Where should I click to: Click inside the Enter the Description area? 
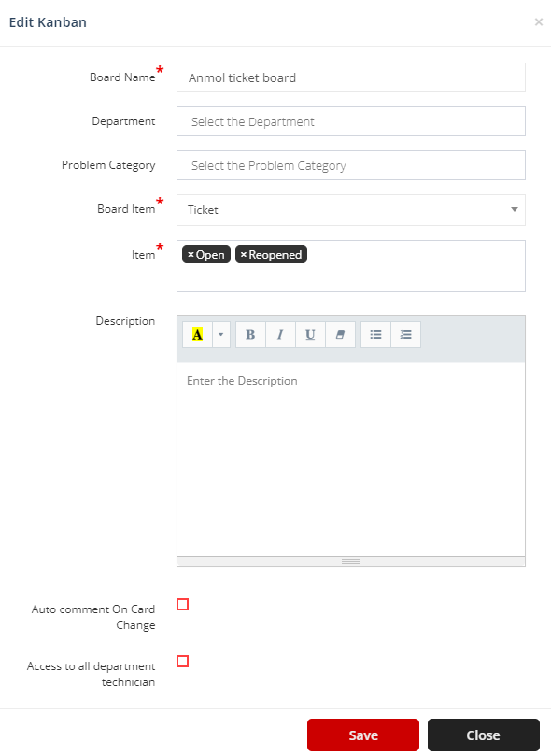[x=351, y=459]
